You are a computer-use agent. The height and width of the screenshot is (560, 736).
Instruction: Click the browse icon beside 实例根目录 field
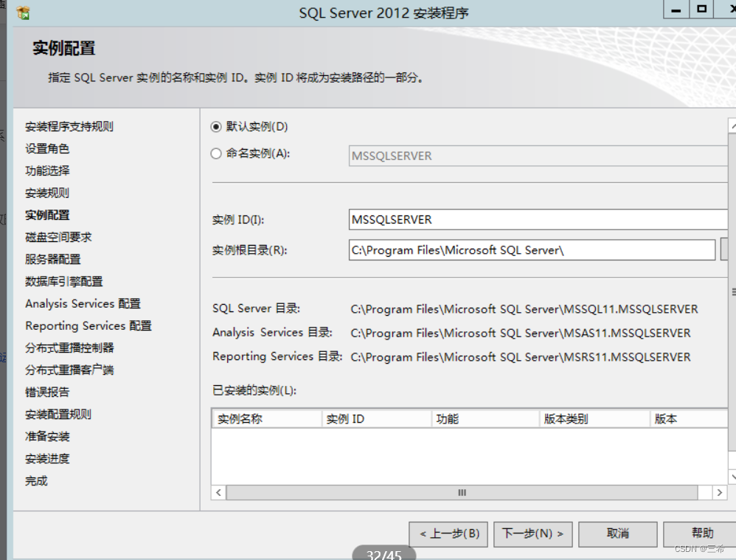click(x=725, y=249)
